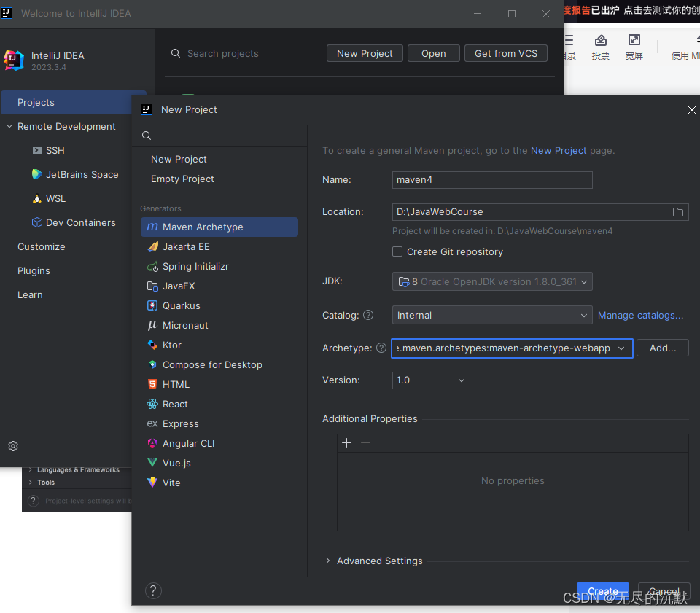Click the Maven Archetype generator icon
700x613 pixels.
click(152, 227)
